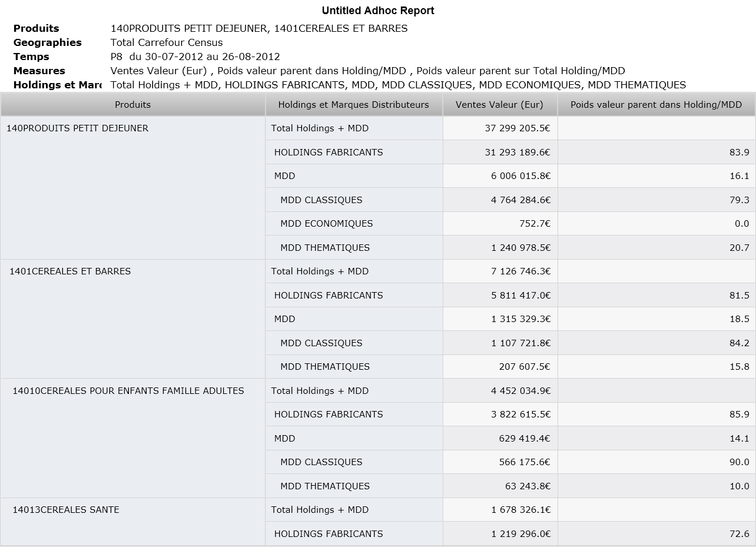The height and width of the screenshot is (557, 756).
Task: Click the weight value 20.7
Action: click(x=739, y=248)
